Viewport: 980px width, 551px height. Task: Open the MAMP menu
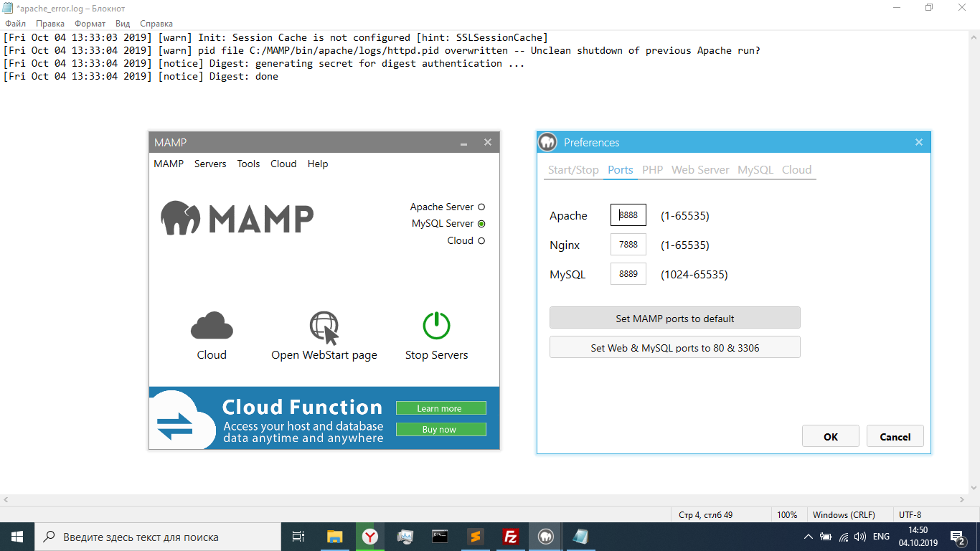tap(169, 164)
